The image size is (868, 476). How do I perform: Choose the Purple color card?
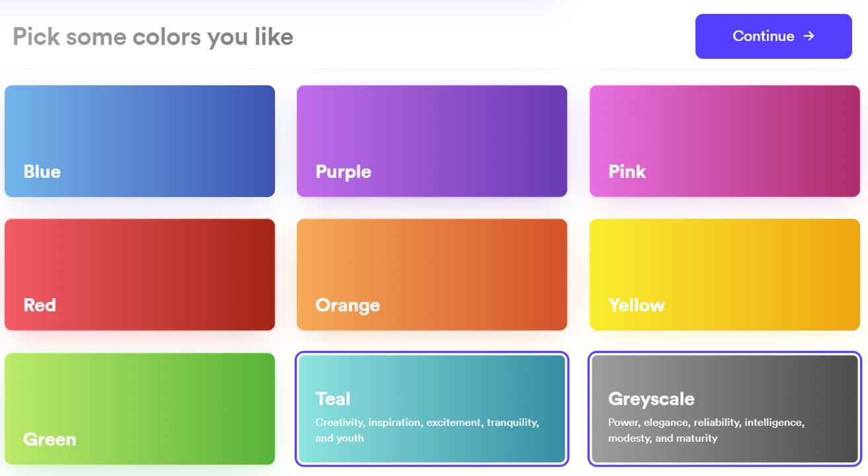(x=432, y=141)
